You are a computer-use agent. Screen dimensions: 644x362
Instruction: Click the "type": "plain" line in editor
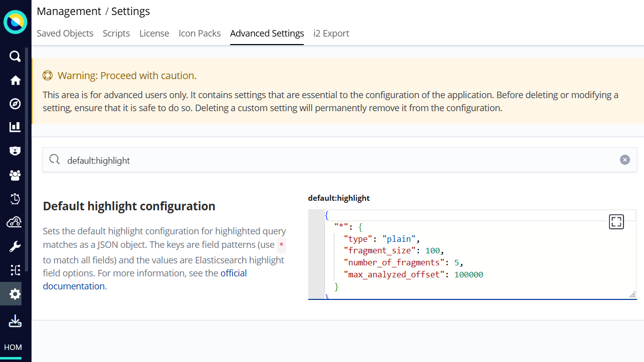[382, 239]
